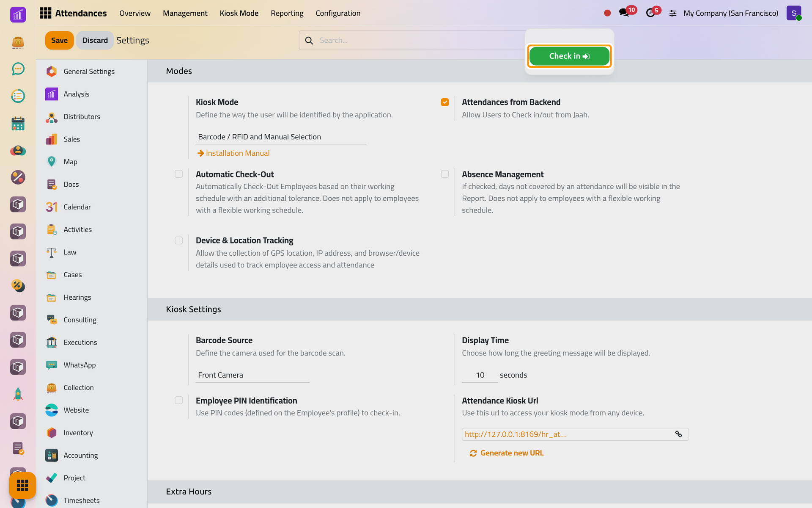Open Barcode Source Front Camera dropdown
This screenshot has width=812, height=508.
click(x=252, y=375)
